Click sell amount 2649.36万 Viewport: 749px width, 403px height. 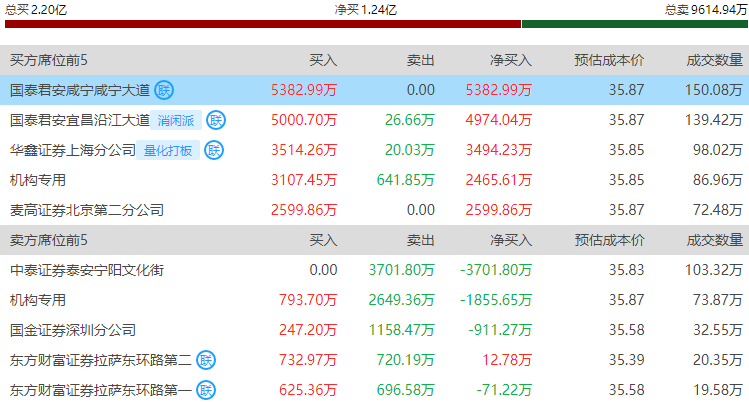point(401,300)
